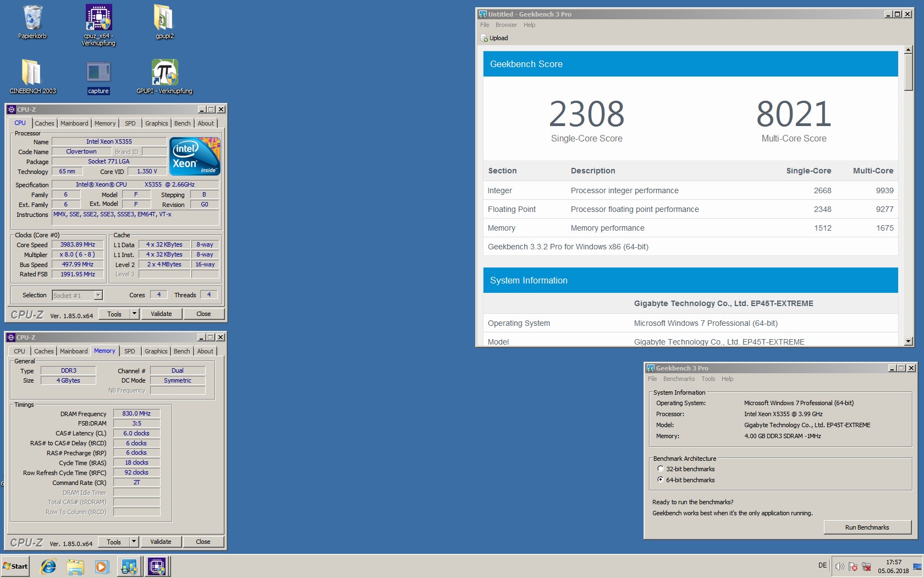Click the taskbar clock showing 17:57
This screenshot has width=924, height=578.
coord(893,566)
